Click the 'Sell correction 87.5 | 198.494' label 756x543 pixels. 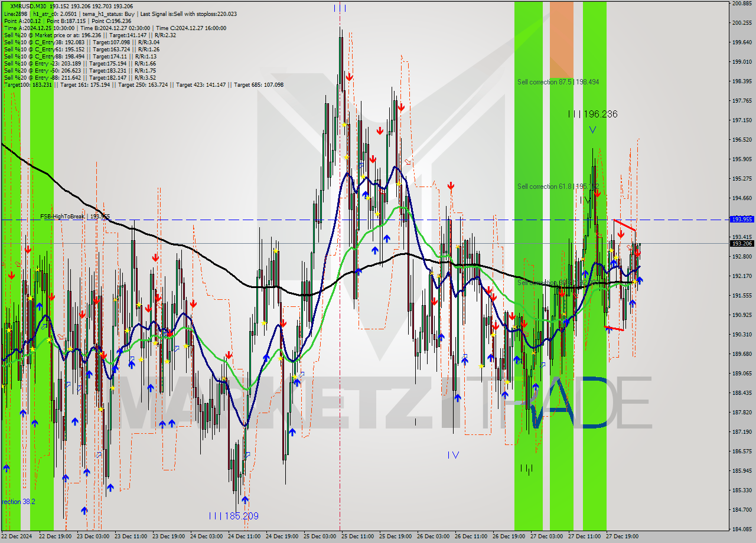[x=558, y=82]
